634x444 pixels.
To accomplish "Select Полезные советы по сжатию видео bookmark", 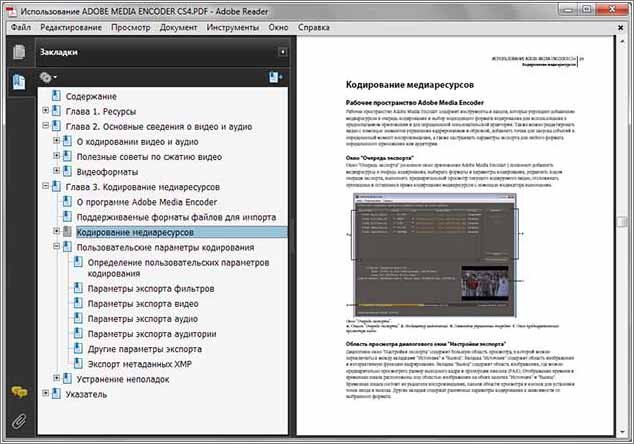I will pyautogui.click(x=149, y=157).
